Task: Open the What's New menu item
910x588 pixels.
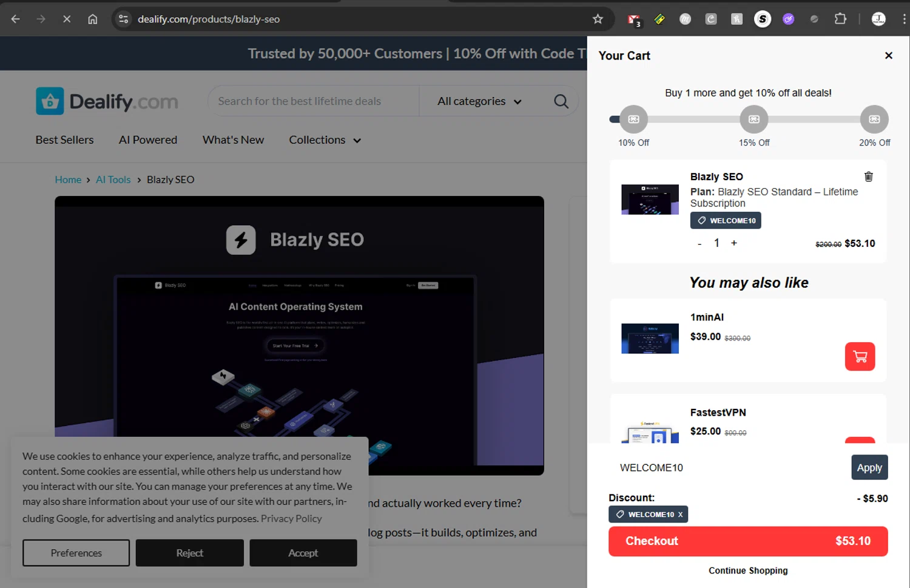Action: (233, 140)
